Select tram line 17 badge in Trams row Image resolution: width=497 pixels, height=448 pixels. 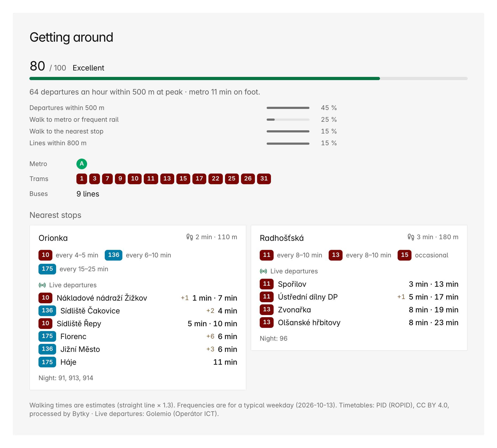click(x=199, y=179)
